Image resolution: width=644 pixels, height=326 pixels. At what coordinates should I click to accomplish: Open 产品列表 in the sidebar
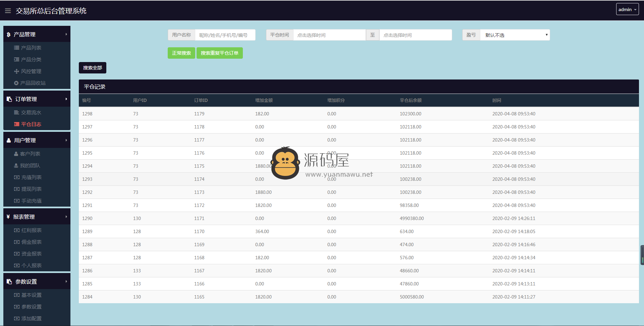pyautogui.click(x=31, y=48)
